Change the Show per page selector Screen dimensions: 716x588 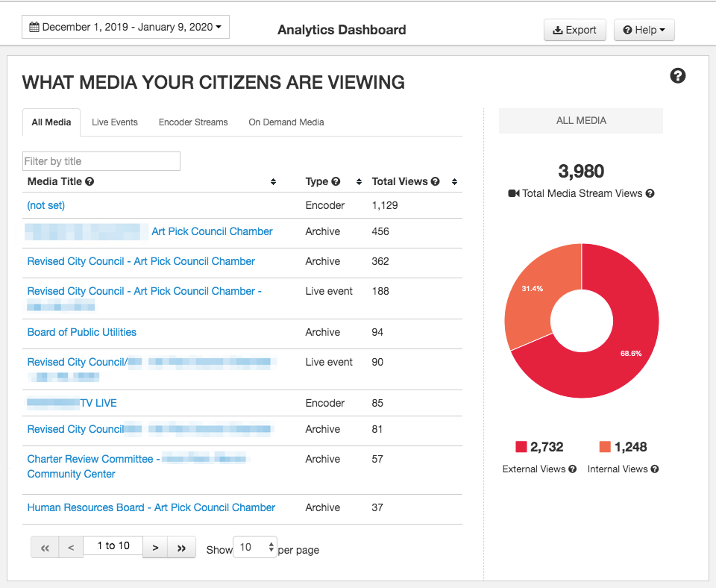(x=254, y=546)
